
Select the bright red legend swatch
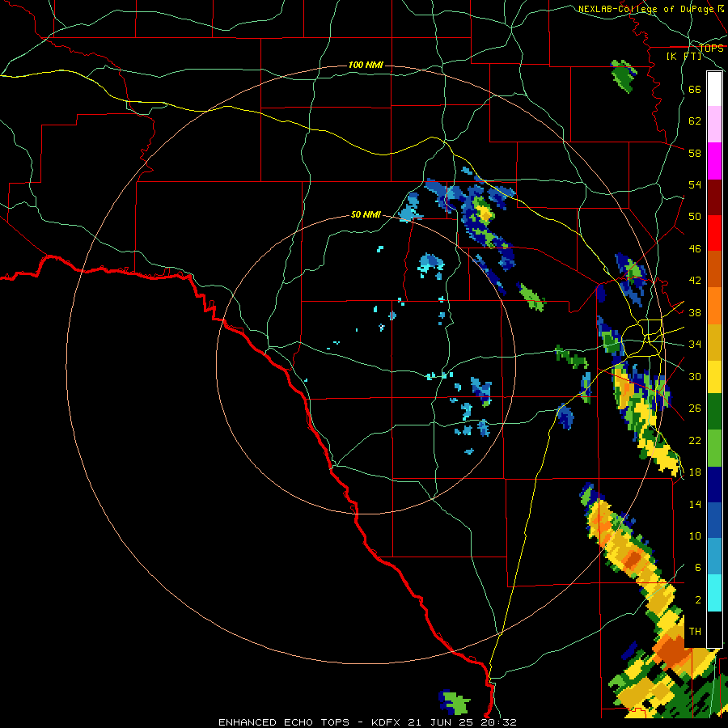point(714,233)
